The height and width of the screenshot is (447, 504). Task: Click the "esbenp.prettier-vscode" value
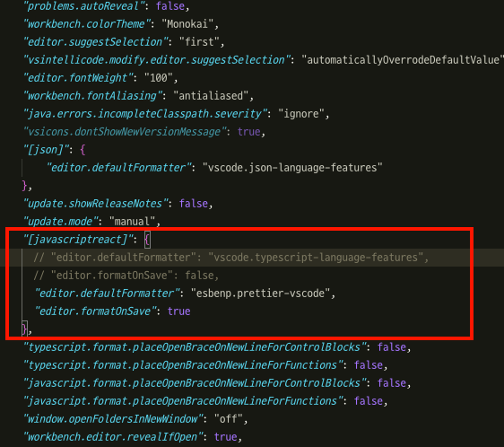[260, 294]
